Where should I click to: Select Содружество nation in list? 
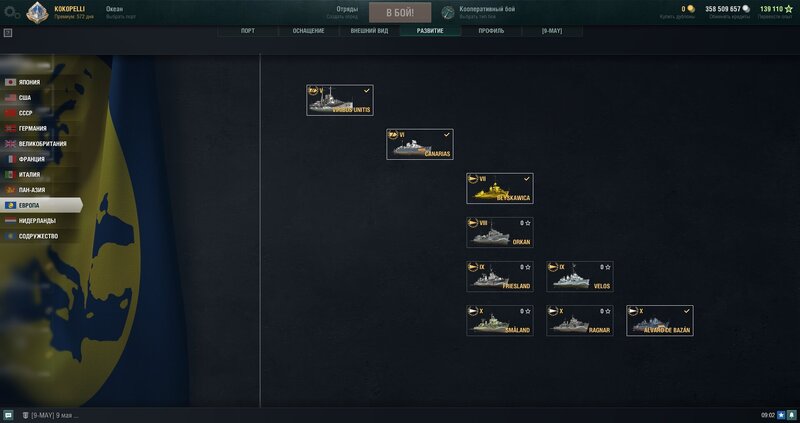tap(40, 236)
